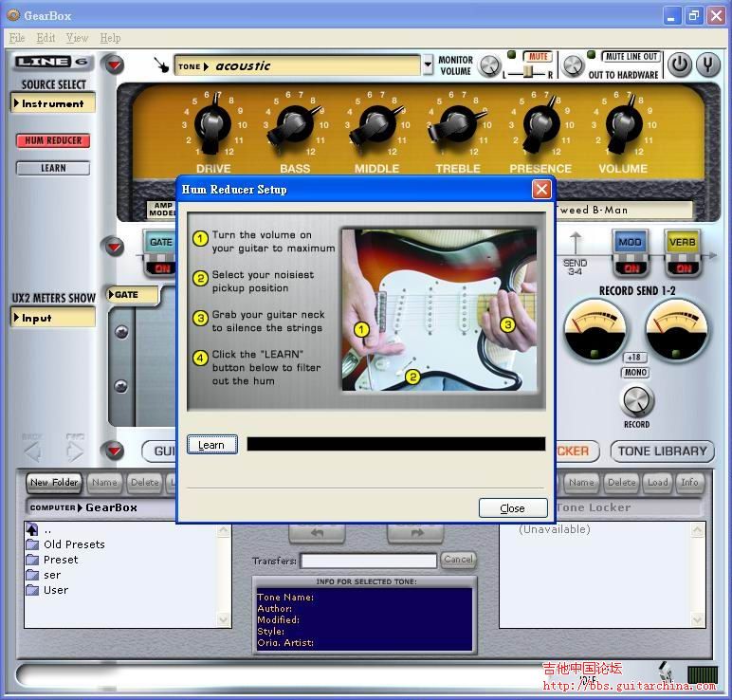Turn the DRIVE knob
Image resolution: width=732 pixels, height=700 pixels.
[213, 124]
